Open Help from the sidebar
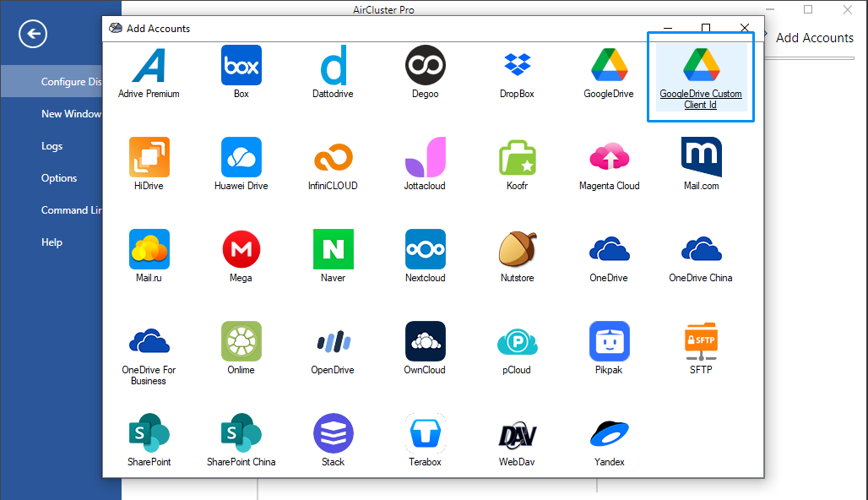This screenshot has width=868, height=500. click(x=52, y=242)
